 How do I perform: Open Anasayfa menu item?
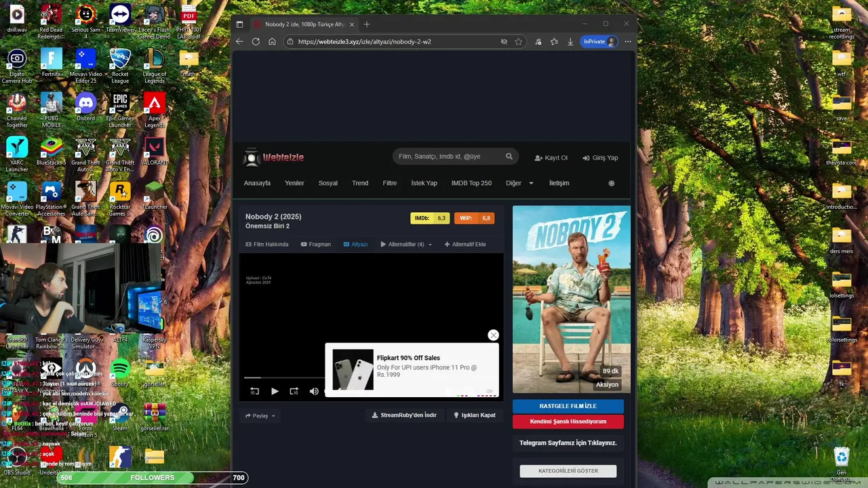point(257,183)
